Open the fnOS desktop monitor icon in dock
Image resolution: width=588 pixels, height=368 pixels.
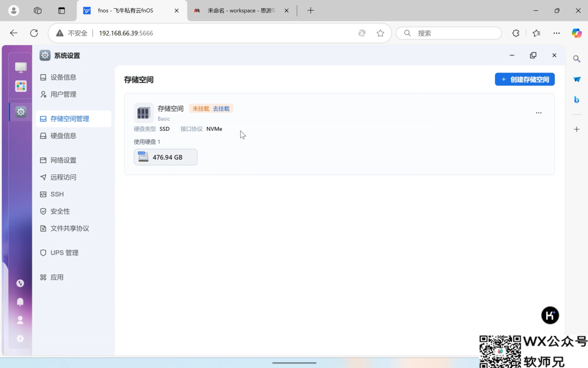click(x=21, y=68)
